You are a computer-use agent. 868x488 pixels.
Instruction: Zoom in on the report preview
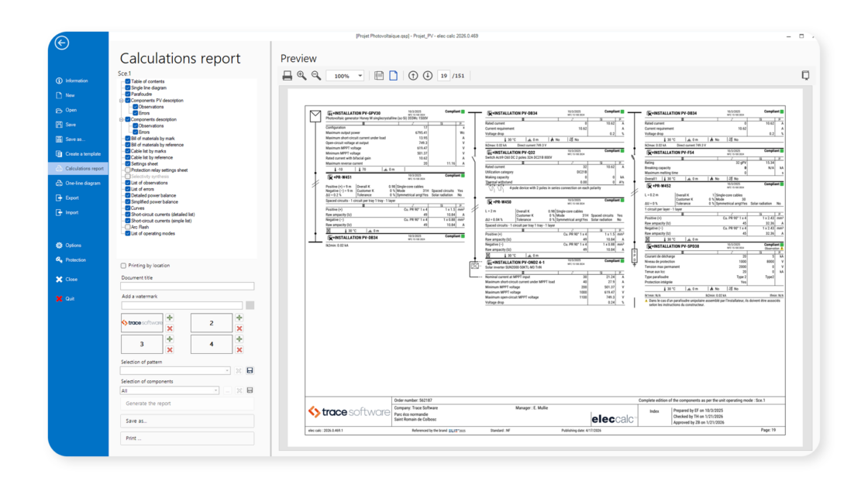tap(301, 76)
